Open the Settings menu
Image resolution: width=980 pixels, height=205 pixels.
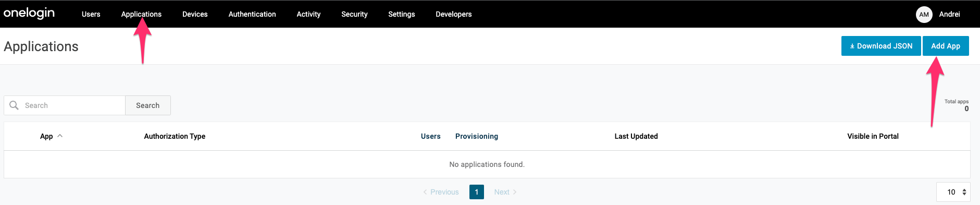[402, 14]
